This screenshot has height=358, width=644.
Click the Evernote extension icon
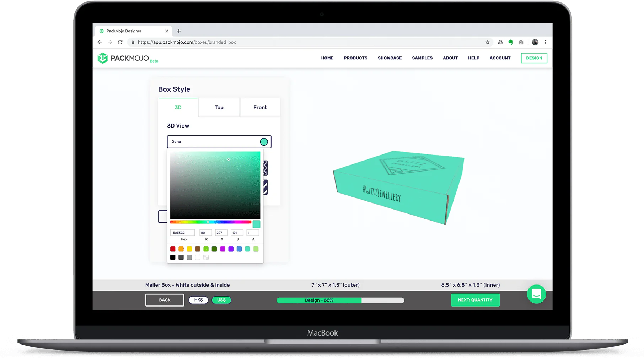point(511,42)
